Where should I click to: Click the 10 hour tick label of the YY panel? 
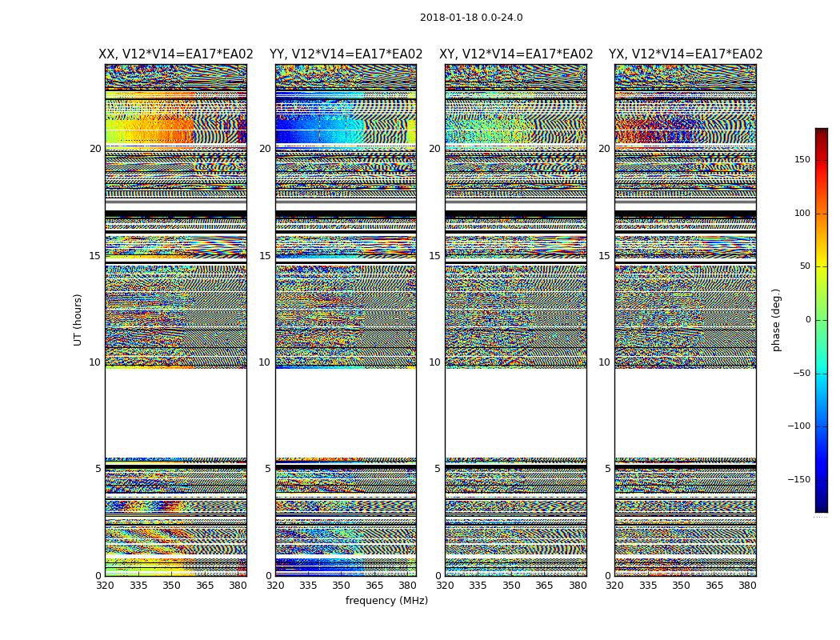tap(265, 362)
